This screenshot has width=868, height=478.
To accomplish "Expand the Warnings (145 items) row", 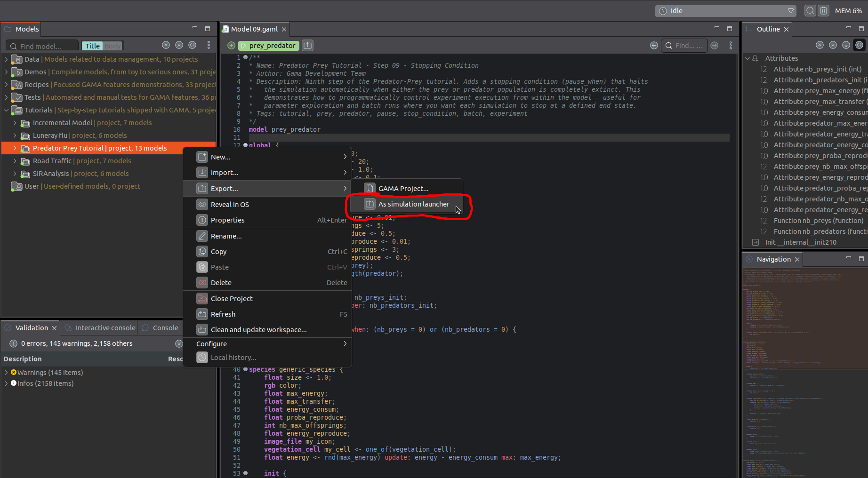I will pyautogui.click(x=6, y=373).
